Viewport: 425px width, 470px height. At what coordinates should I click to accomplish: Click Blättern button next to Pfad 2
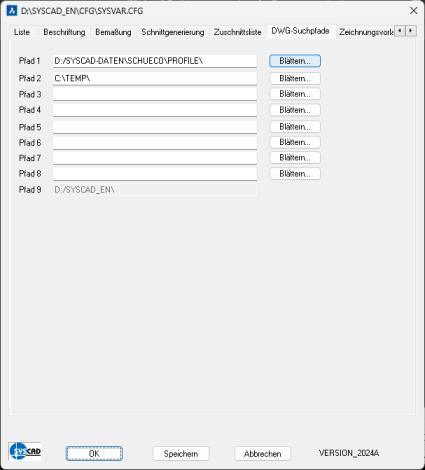295,79
